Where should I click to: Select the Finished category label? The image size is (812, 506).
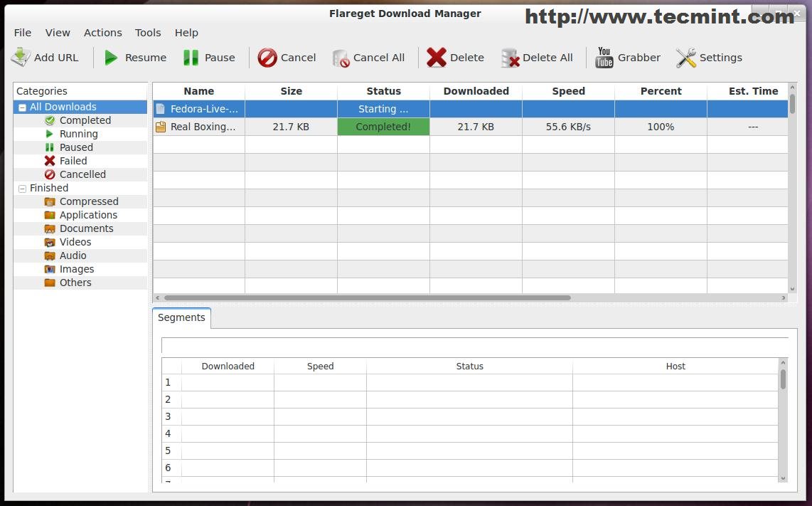tap(48, 188)
